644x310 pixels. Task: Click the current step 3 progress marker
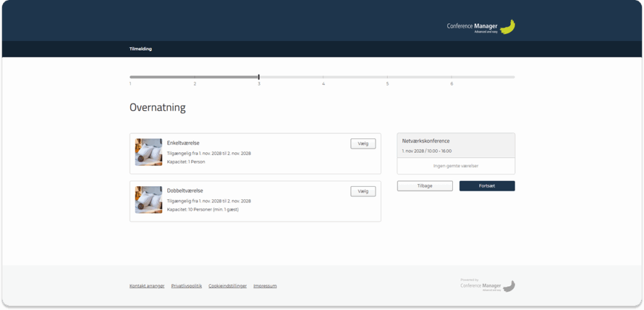point(258,77)
